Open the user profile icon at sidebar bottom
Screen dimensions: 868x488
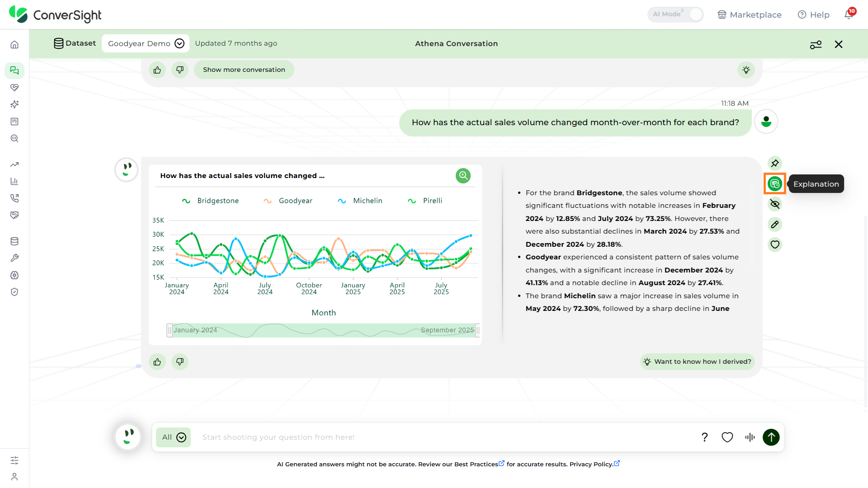point(14,477)
